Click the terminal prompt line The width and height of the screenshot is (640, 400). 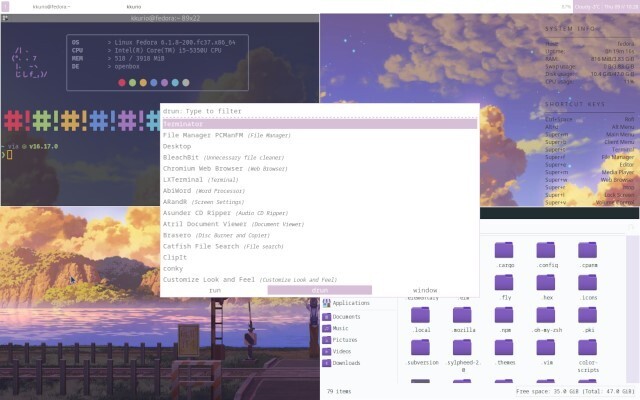(8, 155)
